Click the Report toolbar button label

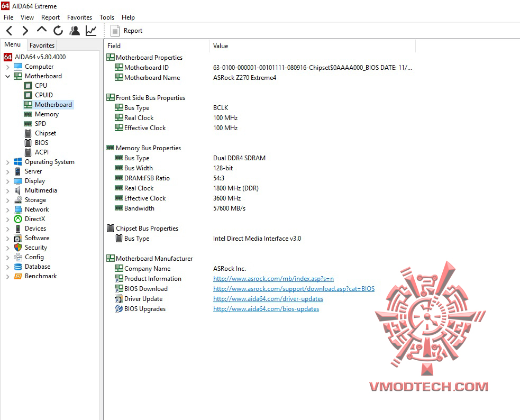133,31
